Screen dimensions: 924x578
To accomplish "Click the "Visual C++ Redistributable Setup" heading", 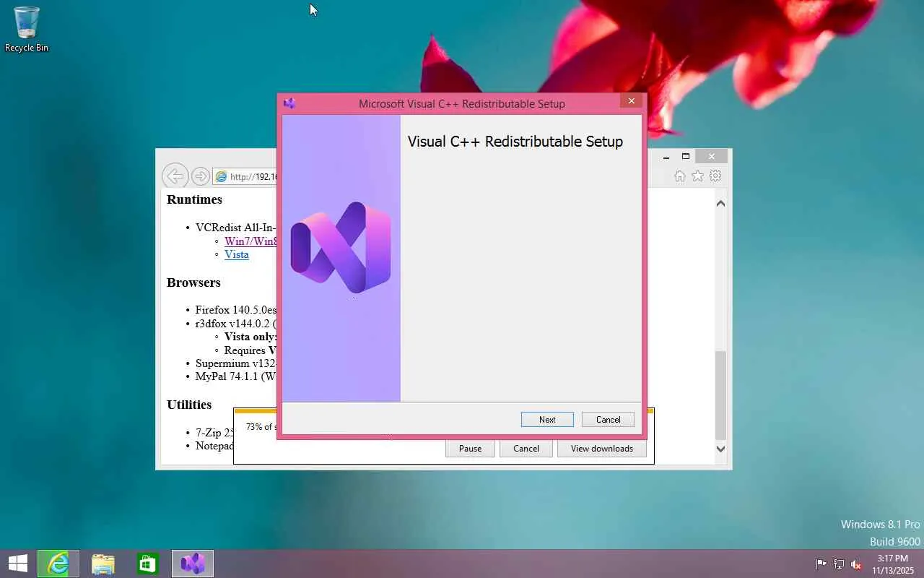I will pyautogui.click(x=515, y=142).
